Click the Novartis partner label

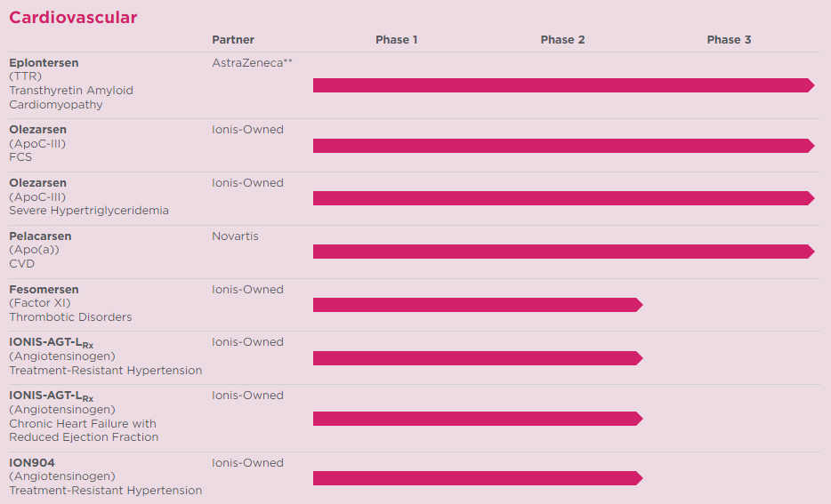[x=235, y=236]
